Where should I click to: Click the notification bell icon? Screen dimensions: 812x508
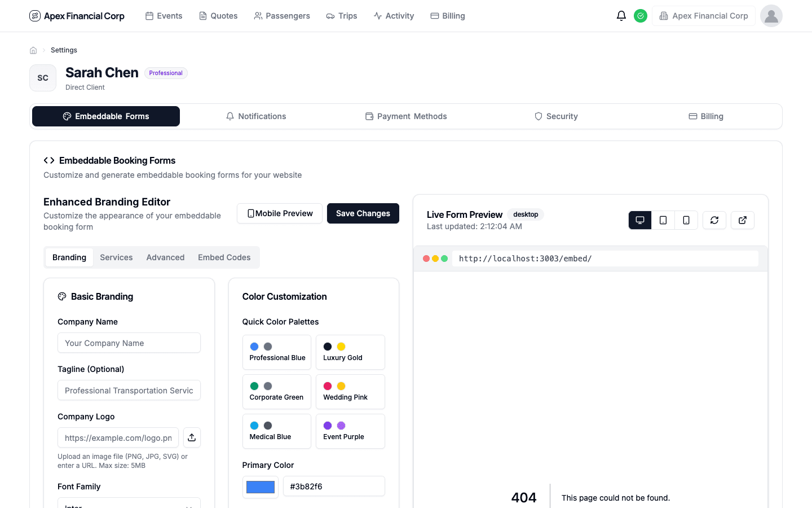coord(621,16)
